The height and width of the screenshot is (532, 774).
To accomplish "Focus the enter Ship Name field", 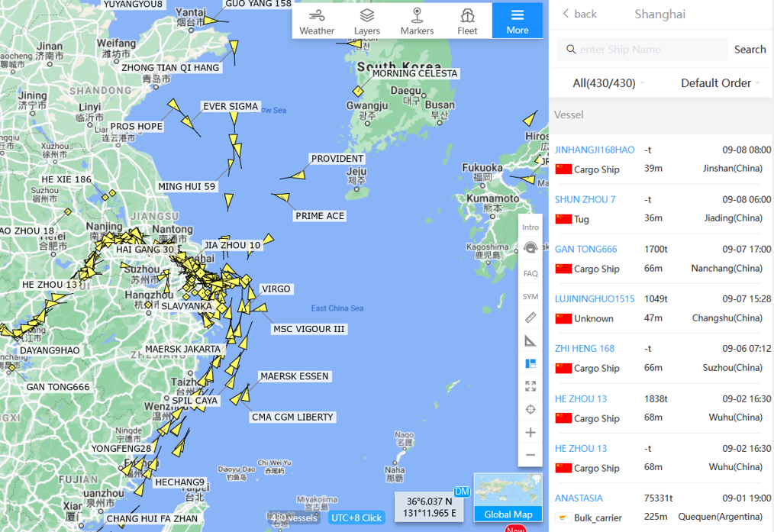I will click(x=642, y=50).
